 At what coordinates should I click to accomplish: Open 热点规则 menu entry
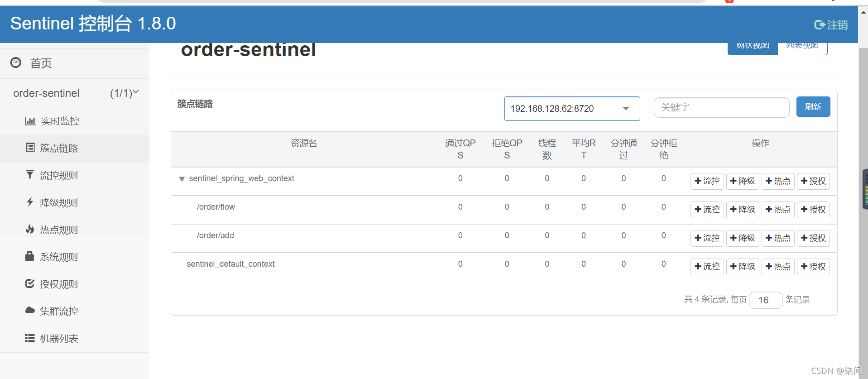(75, 230)
